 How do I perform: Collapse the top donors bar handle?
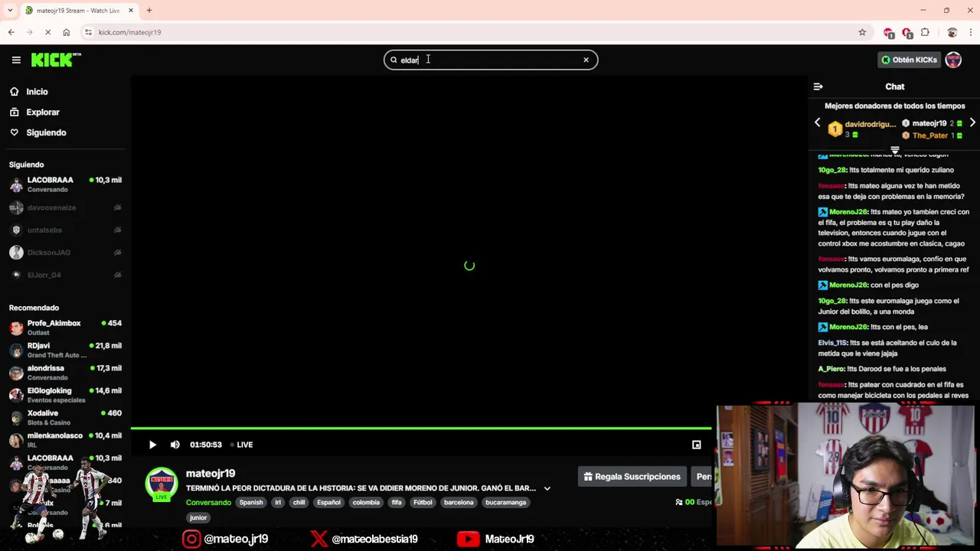tap(894, 151)
